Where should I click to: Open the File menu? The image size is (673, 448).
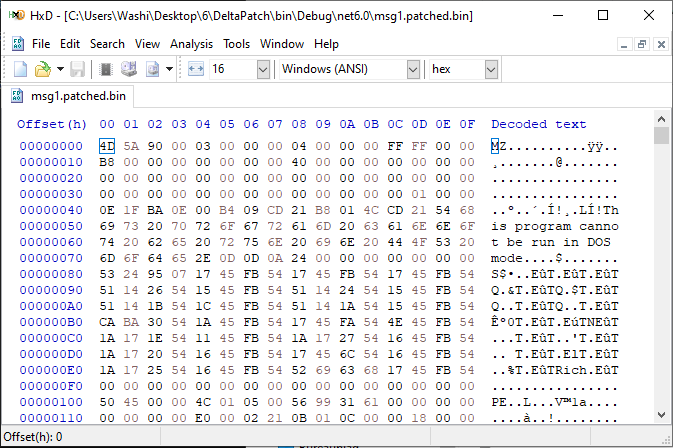[x=41, y=44]
